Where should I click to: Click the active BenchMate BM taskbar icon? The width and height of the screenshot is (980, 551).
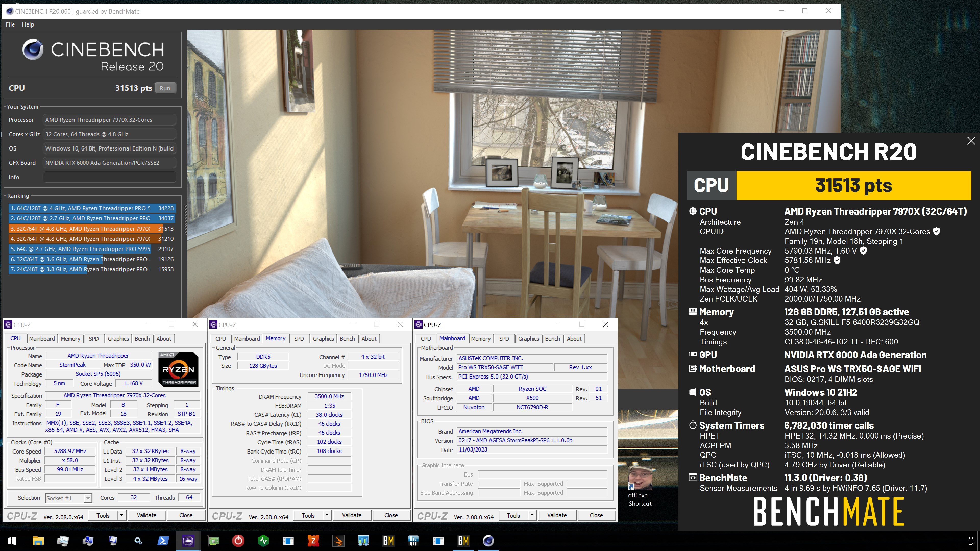[x=463, y=540]
